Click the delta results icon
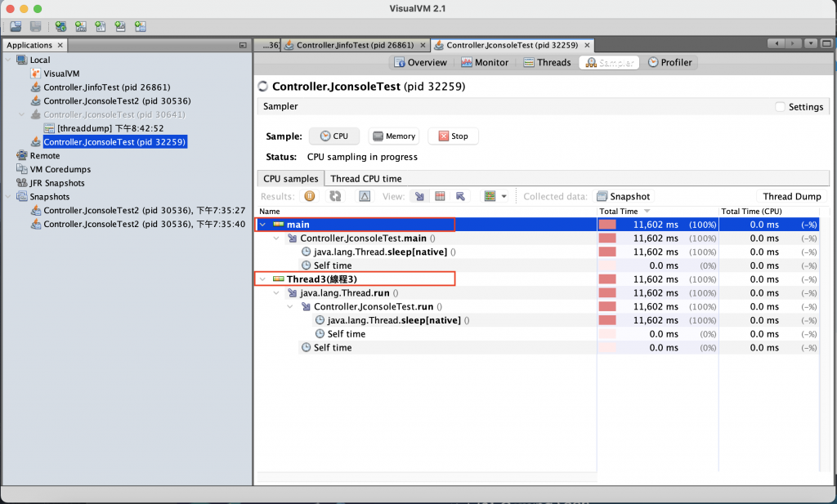The height and width of the screenshot is (504, 837). (365, 196)
